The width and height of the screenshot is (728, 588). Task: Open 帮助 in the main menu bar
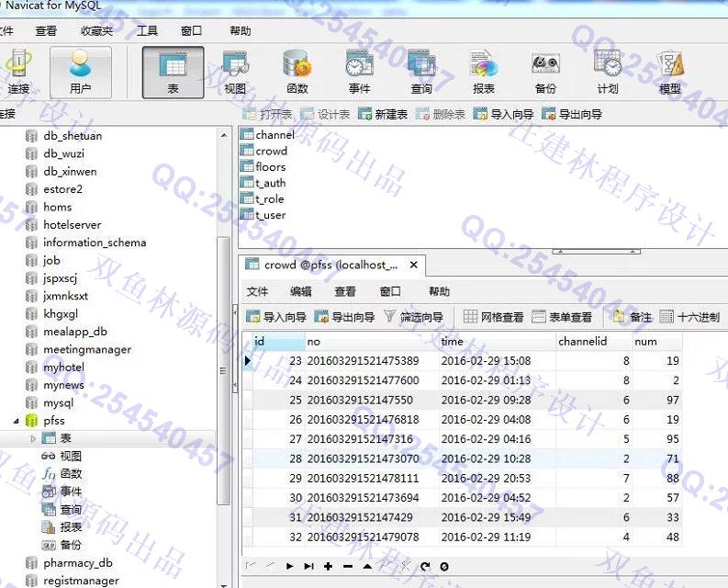[x=240, y=31]
